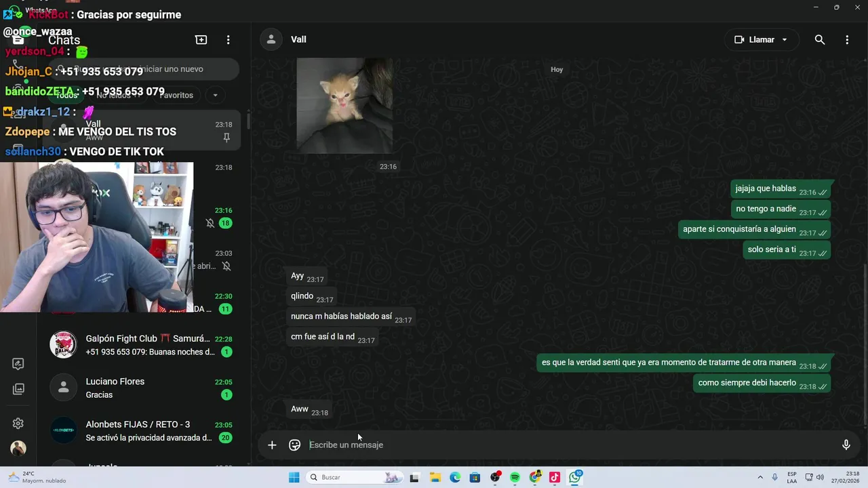The width and height of the screenshot is (868, 488).
Task: Click message 'como siempre debi hacerlo'
Action: click(763, 384)
